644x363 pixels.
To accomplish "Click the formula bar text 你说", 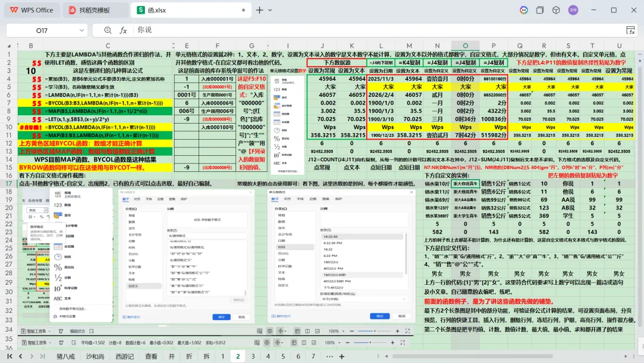I will [x=144, y=30].
